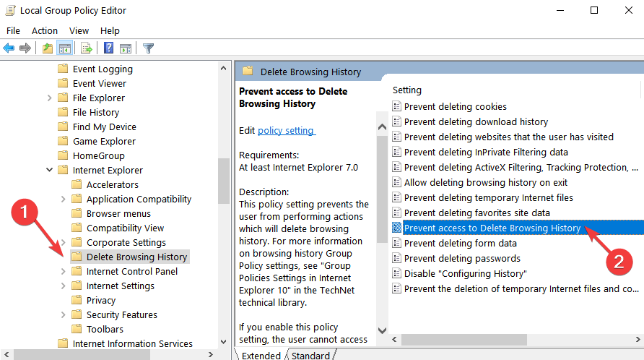Switch to the Extended tab

coord(261,355)
